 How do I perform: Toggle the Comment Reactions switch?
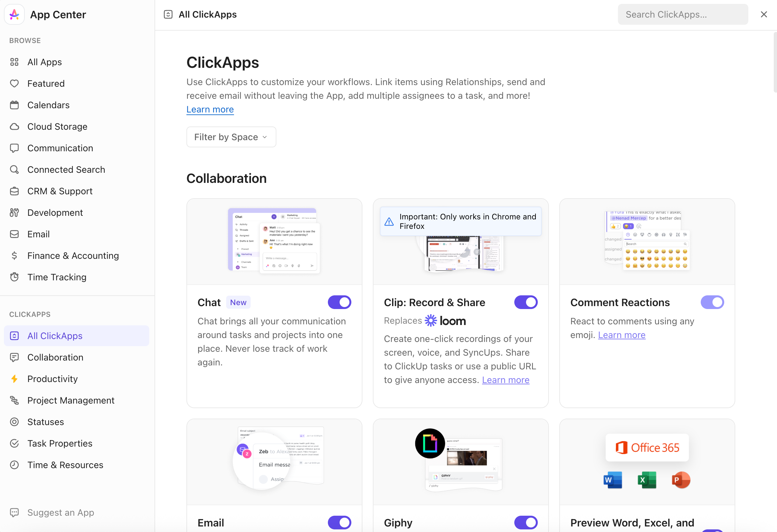click(x=712, y=302)
